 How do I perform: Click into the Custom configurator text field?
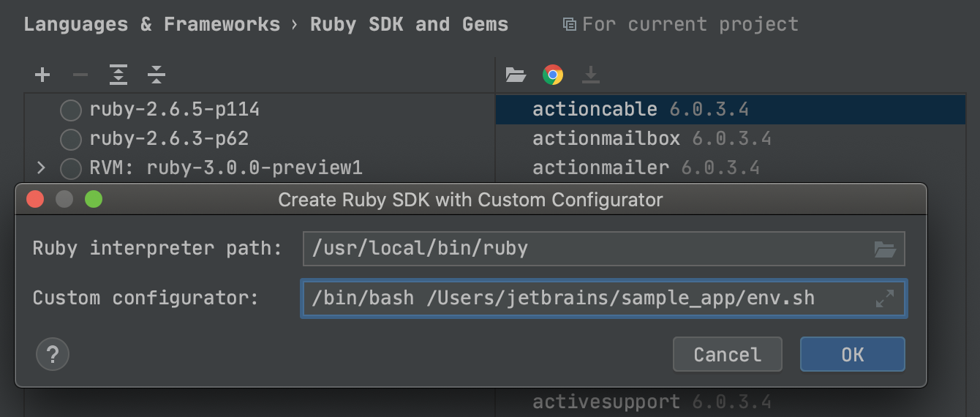604,298
